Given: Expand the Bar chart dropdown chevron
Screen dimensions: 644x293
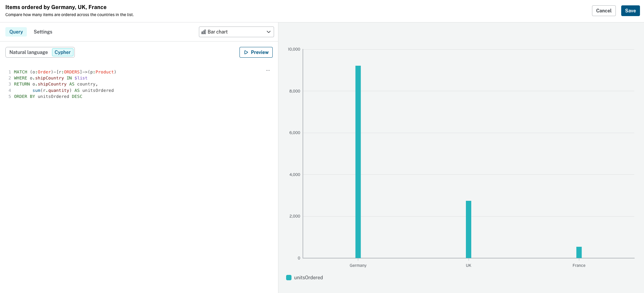Looking at the screenshot, I should [268, 32].
